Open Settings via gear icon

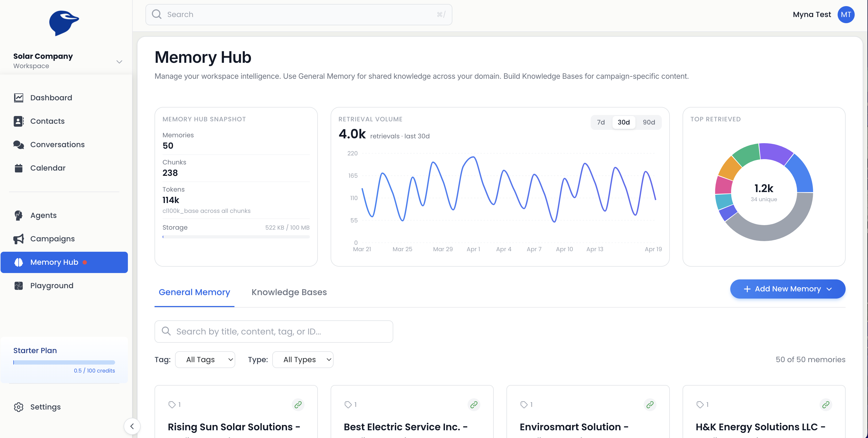tap(19, 407)
